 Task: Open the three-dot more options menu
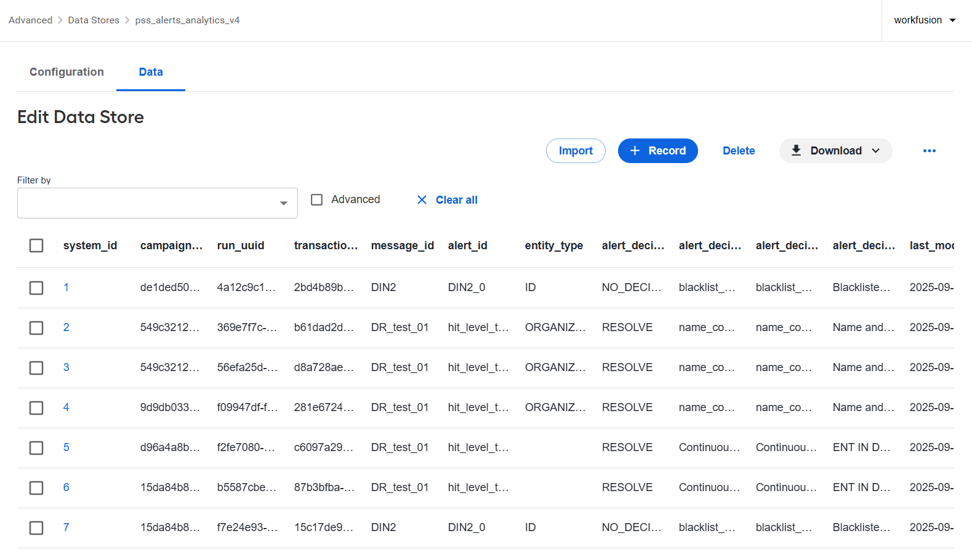[x=929, y=151]
